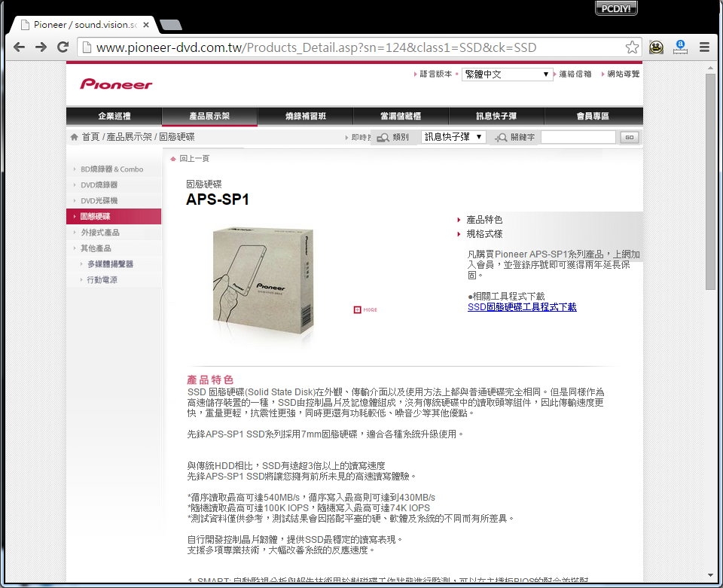The image size is (723, 588).
Task: Open the 網站導覽 sitemap link
Action: pyautogui.click(x=624, y=75)
